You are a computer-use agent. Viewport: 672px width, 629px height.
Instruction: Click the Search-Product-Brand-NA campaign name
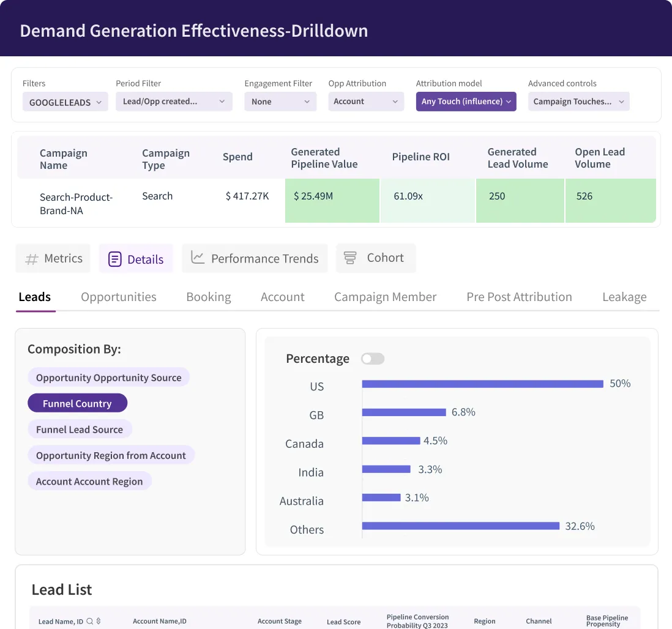(76, 204)
